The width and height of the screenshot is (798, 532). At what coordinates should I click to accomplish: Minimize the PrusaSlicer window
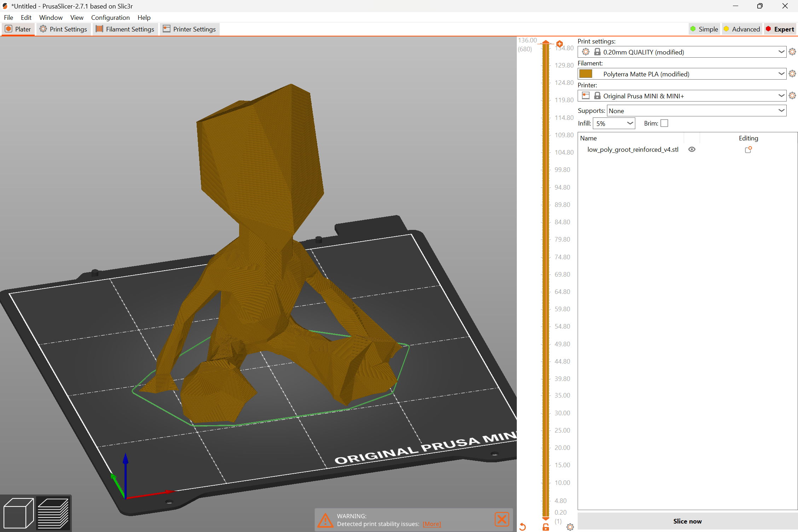tap(735, 6)
